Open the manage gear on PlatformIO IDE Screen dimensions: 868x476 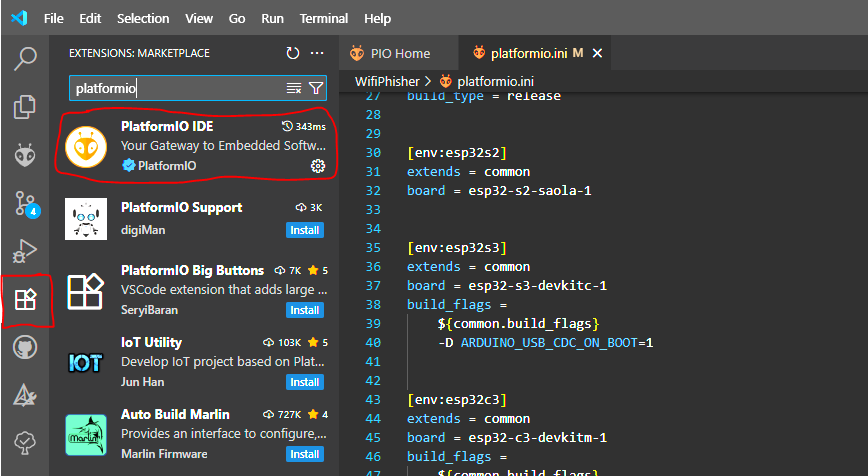318,165
